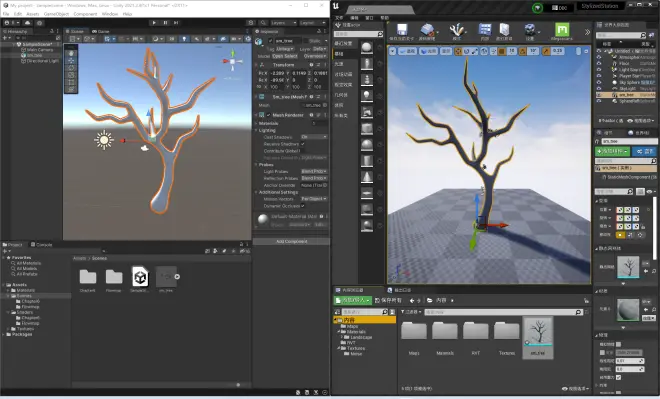
Task: Open the Cast Shadows dropdown
Action: [x=314, y=137]
